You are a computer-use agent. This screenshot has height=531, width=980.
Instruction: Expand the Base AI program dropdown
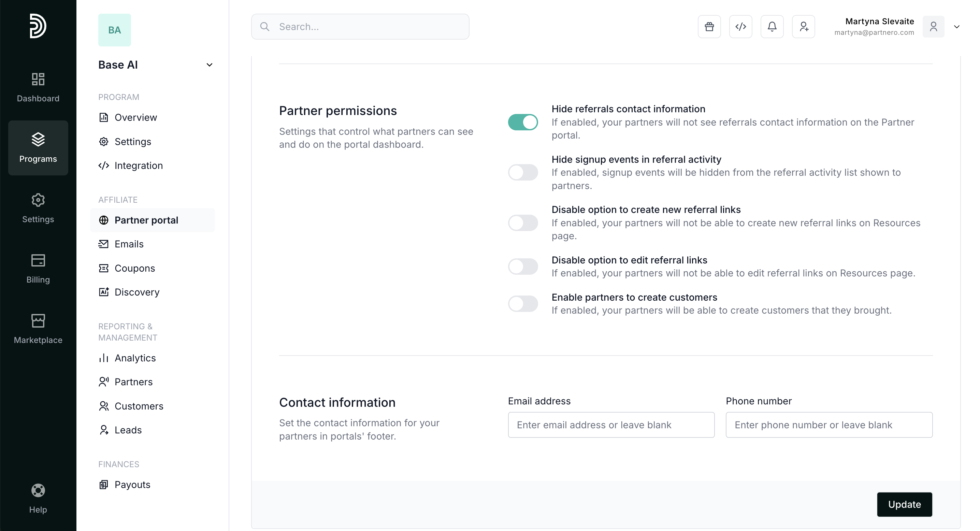pos(209,65)
